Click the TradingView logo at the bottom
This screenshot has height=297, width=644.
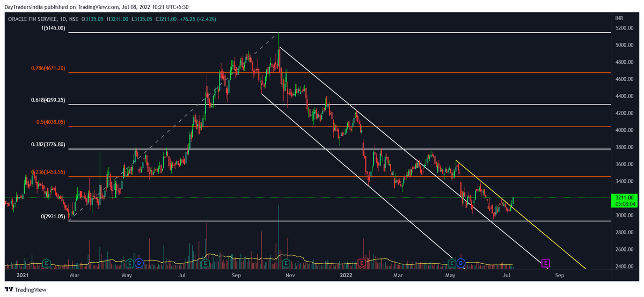(26, 289)
